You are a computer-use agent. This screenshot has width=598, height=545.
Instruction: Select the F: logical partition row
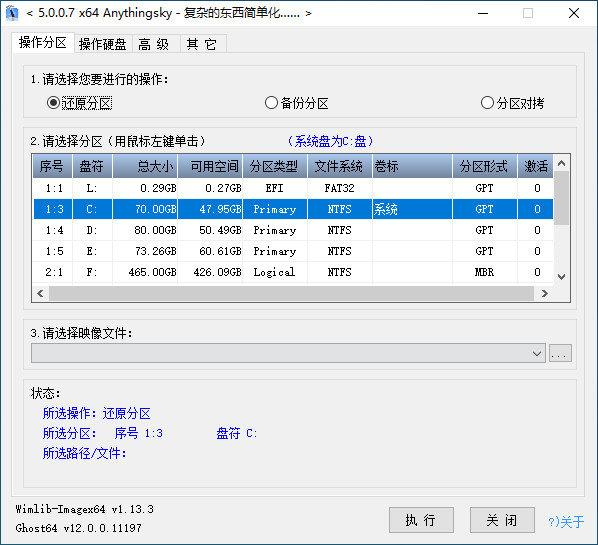click(x=293, y=272)
